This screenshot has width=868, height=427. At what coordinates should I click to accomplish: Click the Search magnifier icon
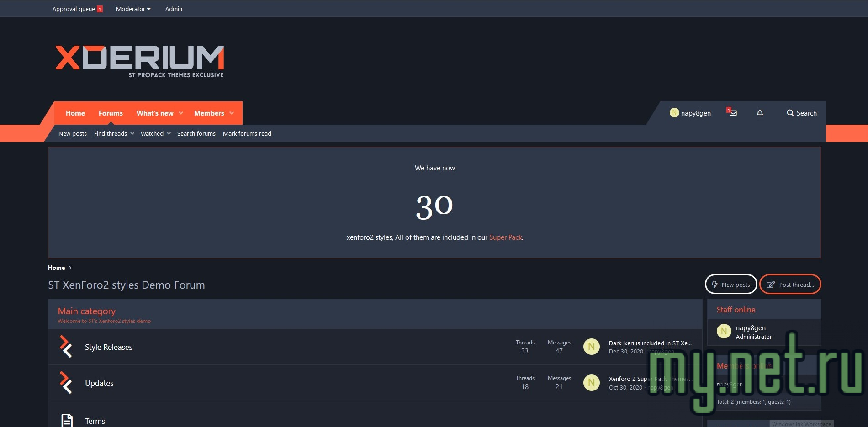coord(790,113)
